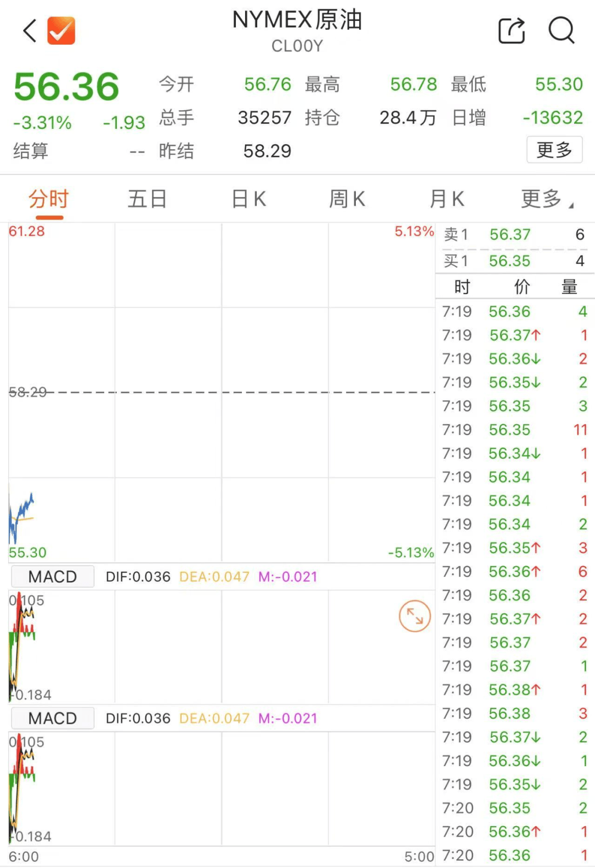This screenshot has height=868, width=595.
Task: Click the NYMEX原油 title
Action: [297, 20]
